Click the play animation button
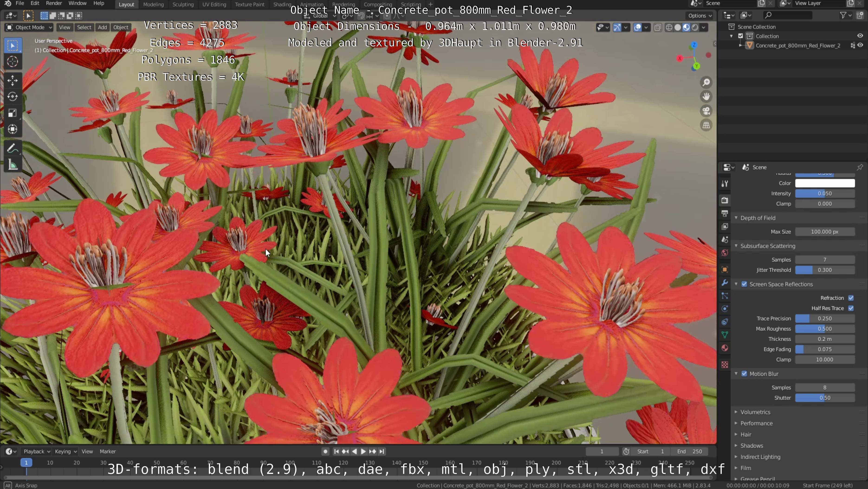The width and height of the screenshot is (868, 489). click(363, 451)
